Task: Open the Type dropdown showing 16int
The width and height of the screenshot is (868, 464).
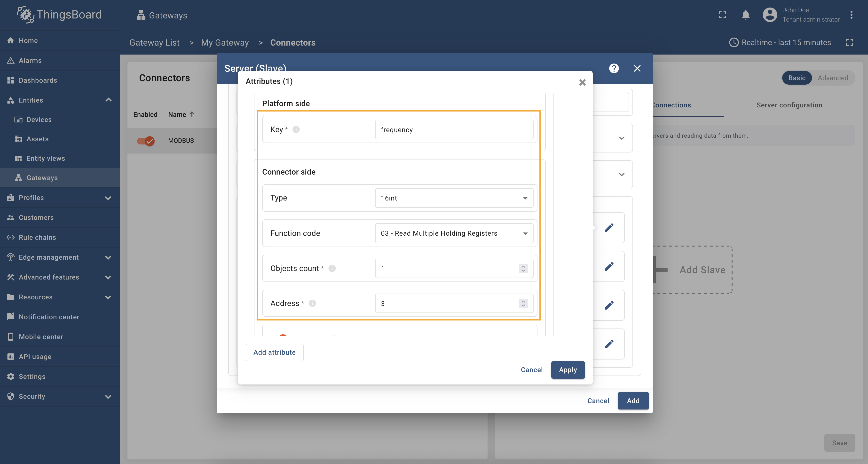Action: click(454, 198)
